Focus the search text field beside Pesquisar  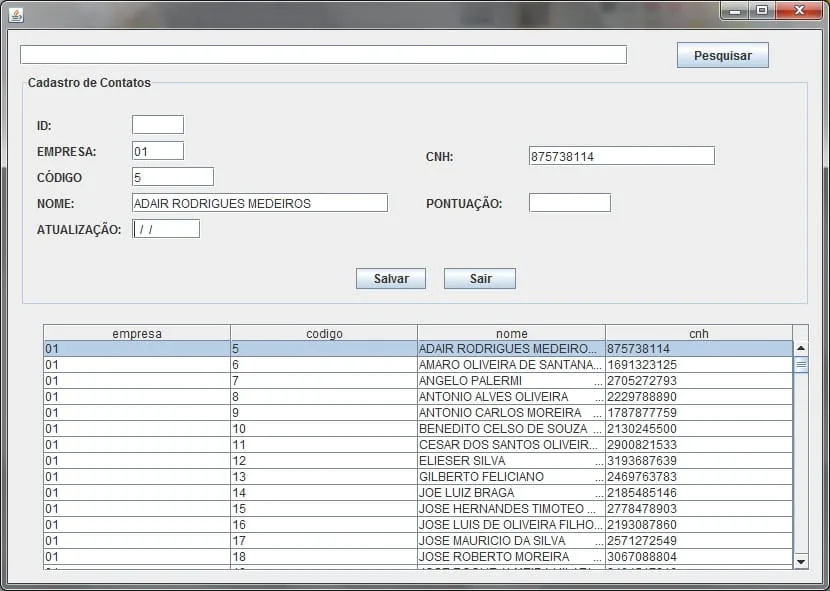click(x=323, y=55)
